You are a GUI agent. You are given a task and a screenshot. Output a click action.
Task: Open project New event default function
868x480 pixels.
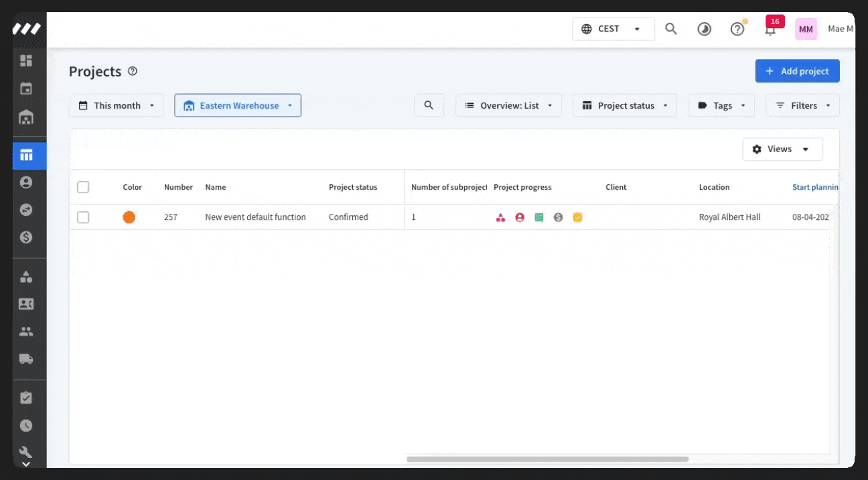coord(255,217)
